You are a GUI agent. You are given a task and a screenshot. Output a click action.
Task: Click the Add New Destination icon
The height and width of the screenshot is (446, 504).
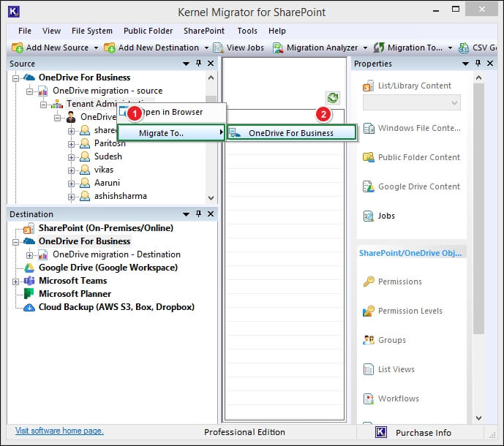(110, 48)
